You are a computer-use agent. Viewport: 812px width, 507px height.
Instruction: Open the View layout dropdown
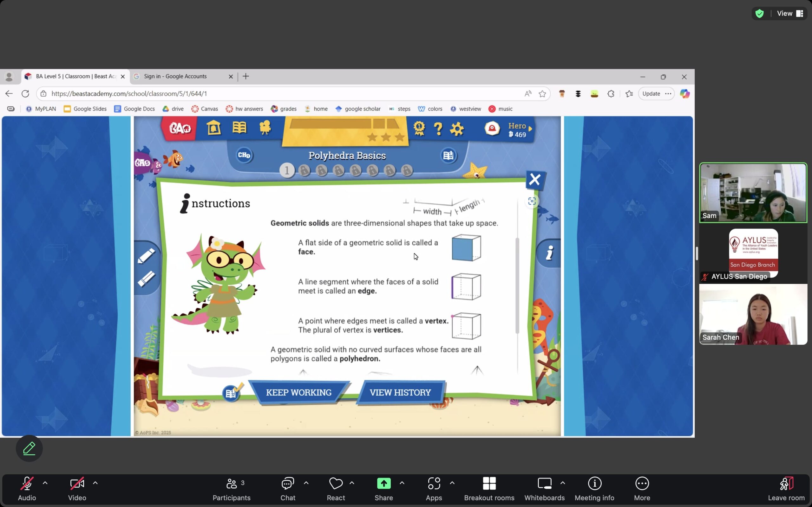coord(789,13)
